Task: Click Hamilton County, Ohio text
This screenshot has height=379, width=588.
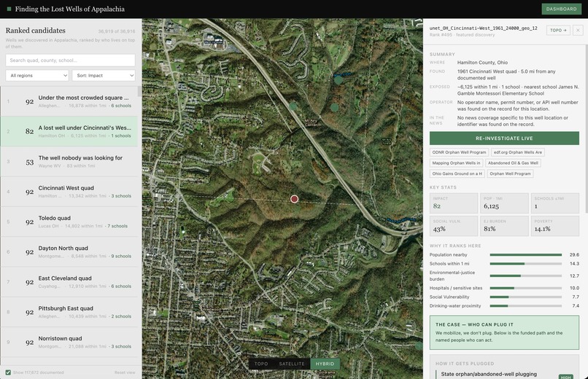Action: tap(482, 63)
